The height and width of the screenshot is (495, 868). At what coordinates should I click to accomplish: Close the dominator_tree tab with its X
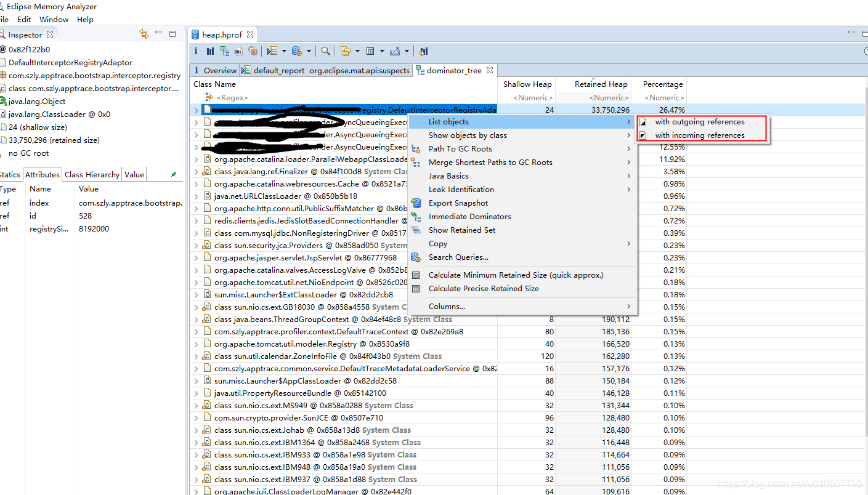tap(489, 70)
